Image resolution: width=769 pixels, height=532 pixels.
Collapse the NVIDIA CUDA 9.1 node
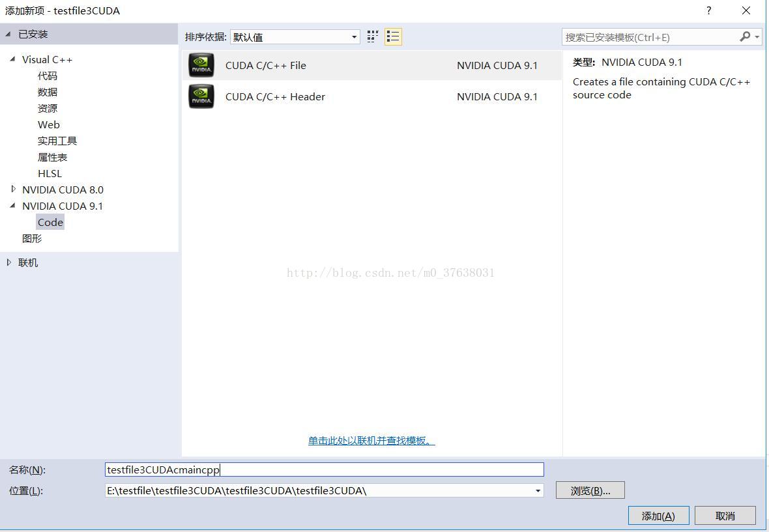pyautogui.click(x=12, y=206)
